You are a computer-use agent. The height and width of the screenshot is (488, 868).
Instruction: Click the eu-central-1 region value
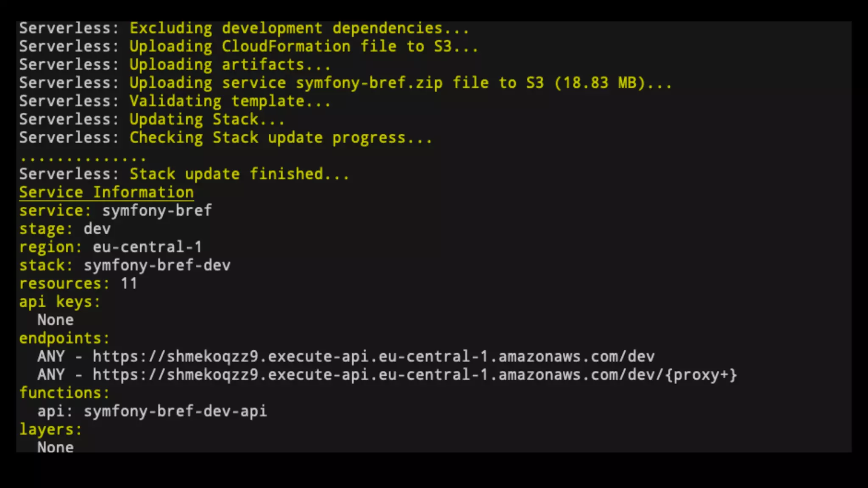(x=147, y=247)
